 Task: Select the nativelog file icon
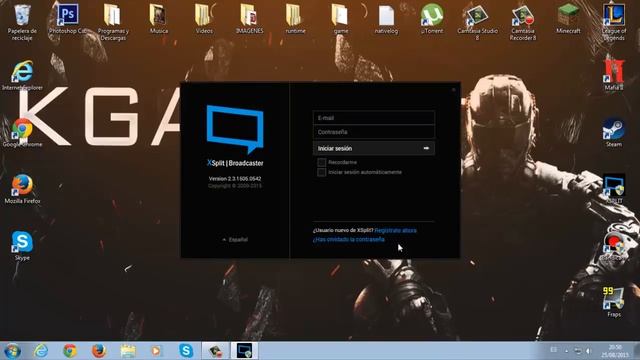tap(386, 19)
